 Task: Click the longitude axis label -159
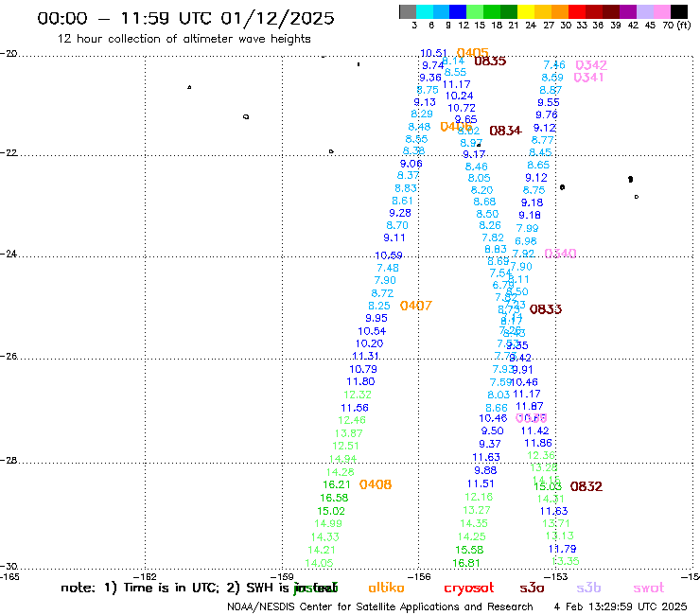click(282, 576)
